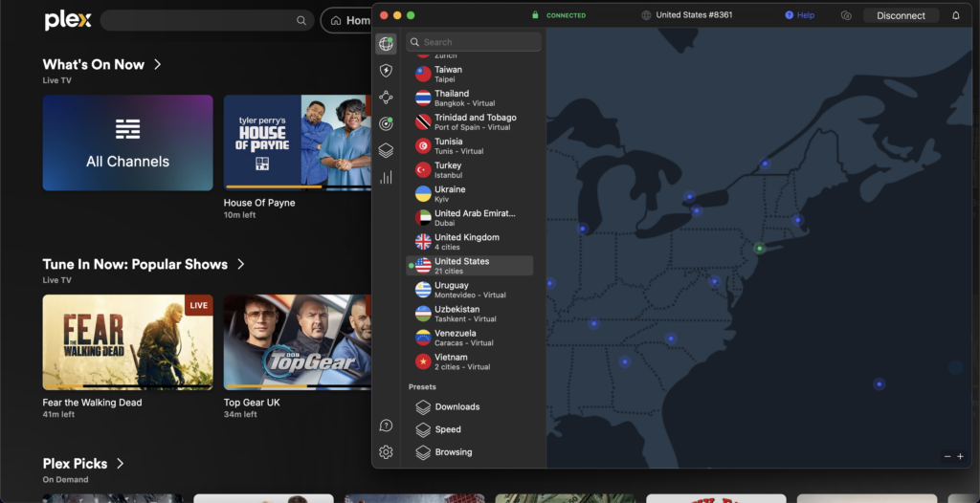Zoom out the map with minus button

point(947,457)
